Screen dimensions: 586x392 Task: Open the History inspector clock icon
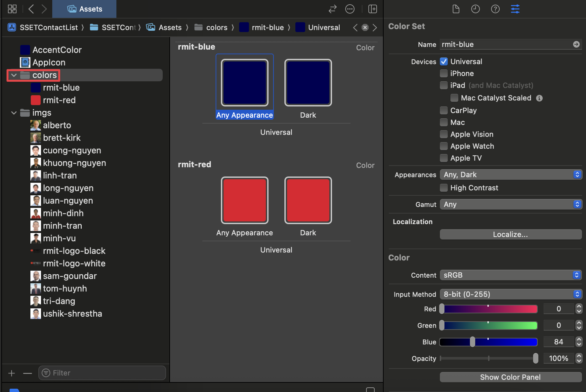click(476, 9)
